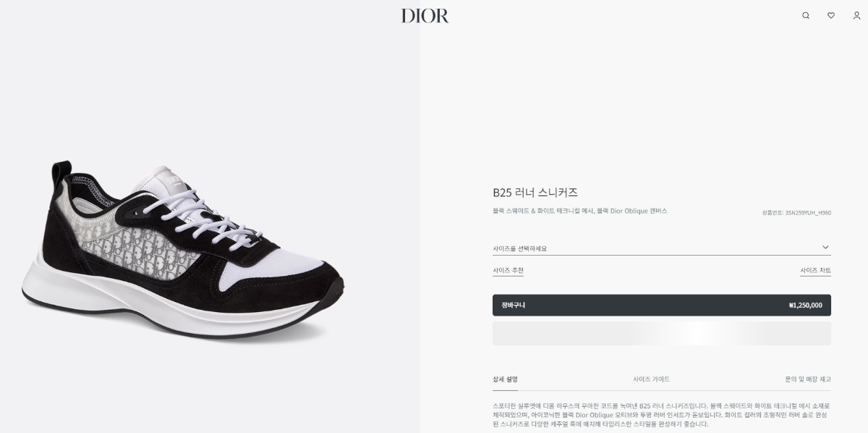The width and height of the screenshot is (868, 433).
Task: Go home via the DIOR logo
Action: pos(425,15)
